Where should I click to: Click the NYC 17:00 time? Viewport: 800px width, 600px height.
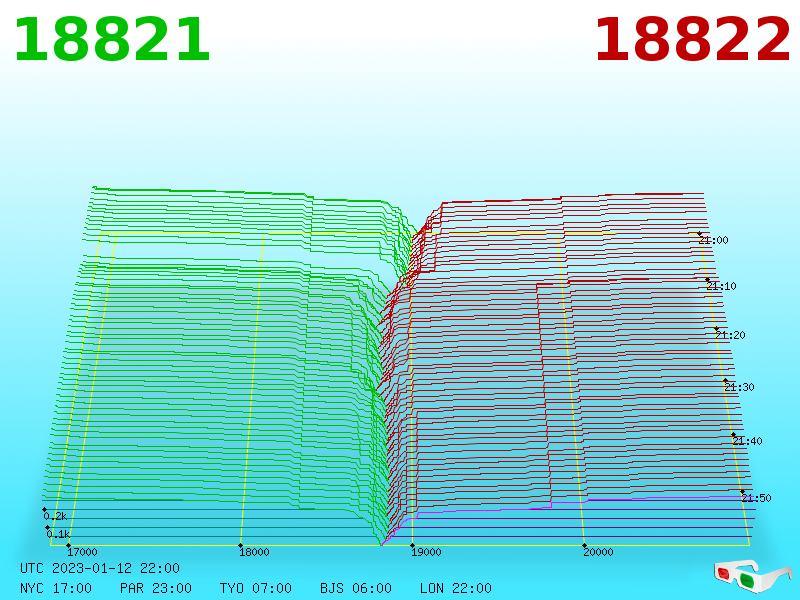point(56,588)
